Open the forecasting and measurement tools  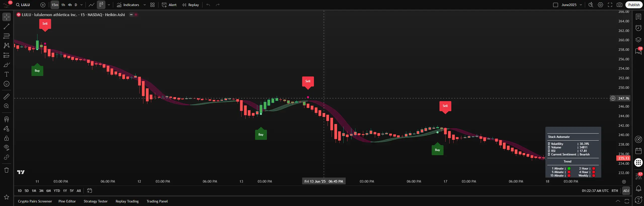coord(7,55)
